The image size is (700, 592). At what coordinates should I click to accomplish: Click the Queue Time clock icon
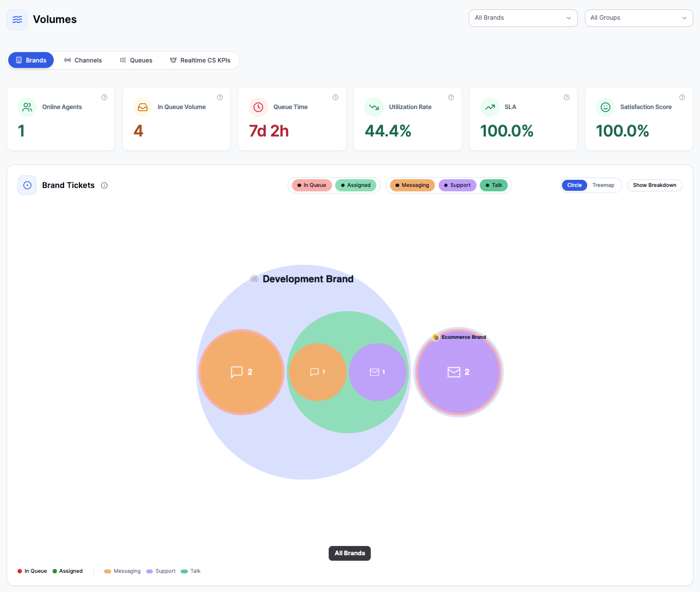click(258, 107)
